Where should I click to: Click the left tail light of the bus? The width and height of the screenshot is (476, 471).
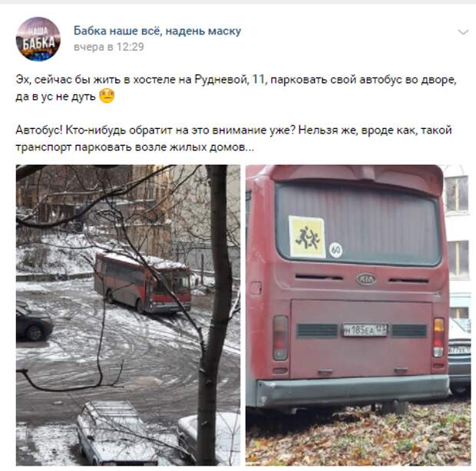pos(280,338)
